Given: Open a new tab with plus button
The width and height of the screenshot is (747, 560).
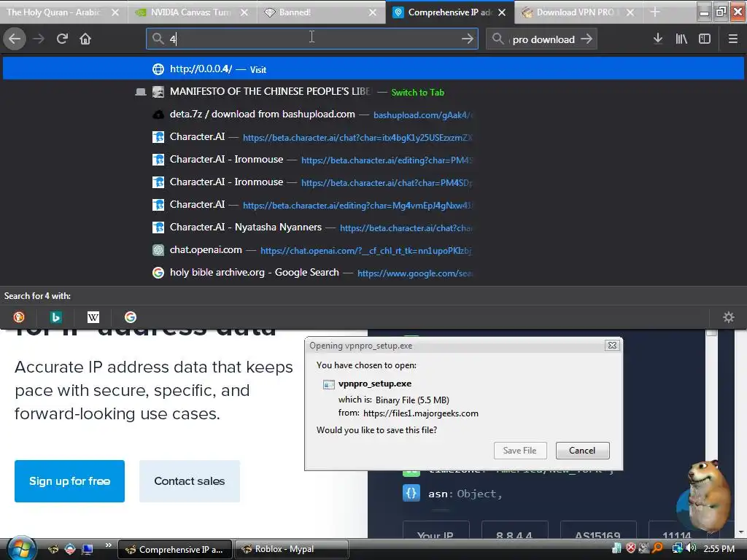Looking at the screenshot, I should point(655,12).
